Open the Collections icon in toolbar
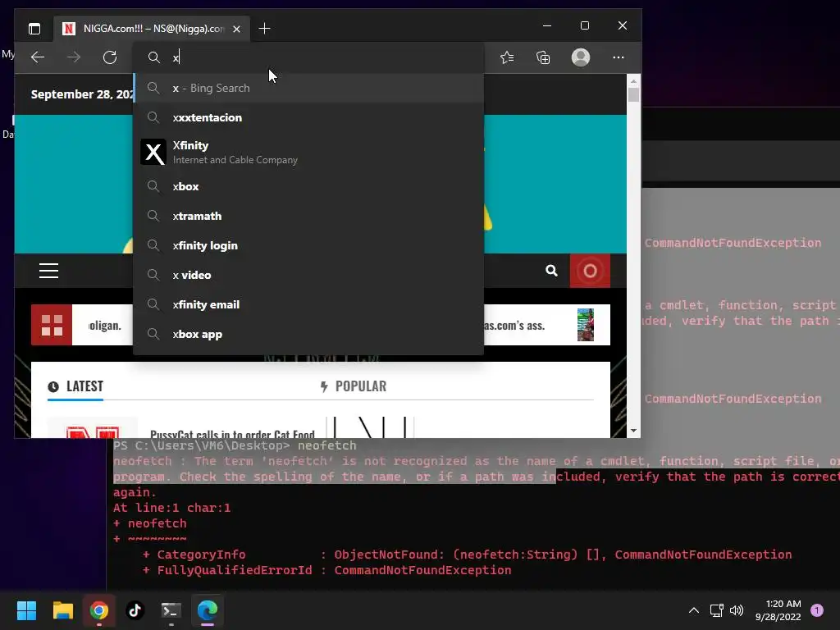The height and width of the screenshot is (630, 840). 543,57
